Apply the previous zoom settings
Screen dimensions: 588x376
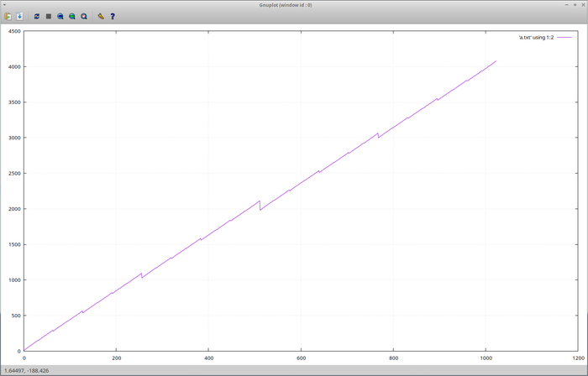click(60, 16)
